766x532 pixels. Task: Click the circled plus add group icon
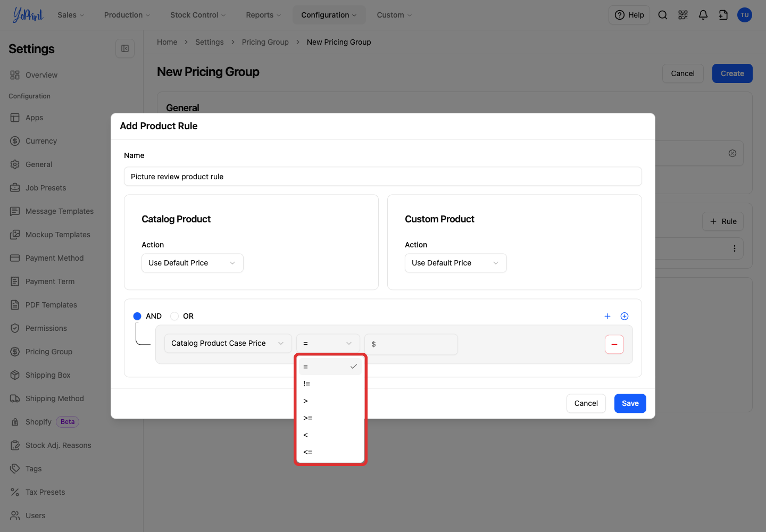[625, 316]
